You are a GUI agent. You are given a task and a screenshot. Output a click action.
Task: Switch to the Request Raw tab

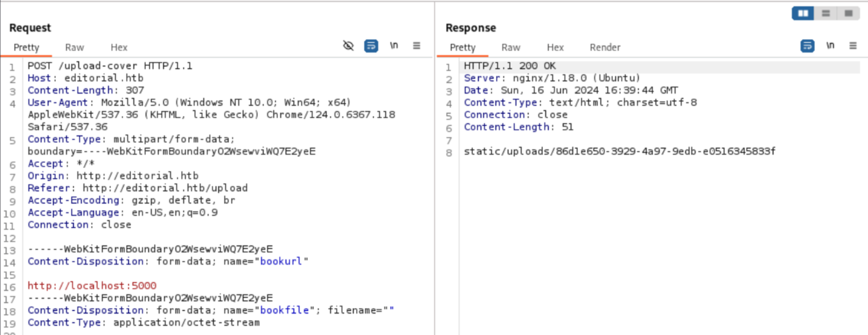(x=74, y=47)
